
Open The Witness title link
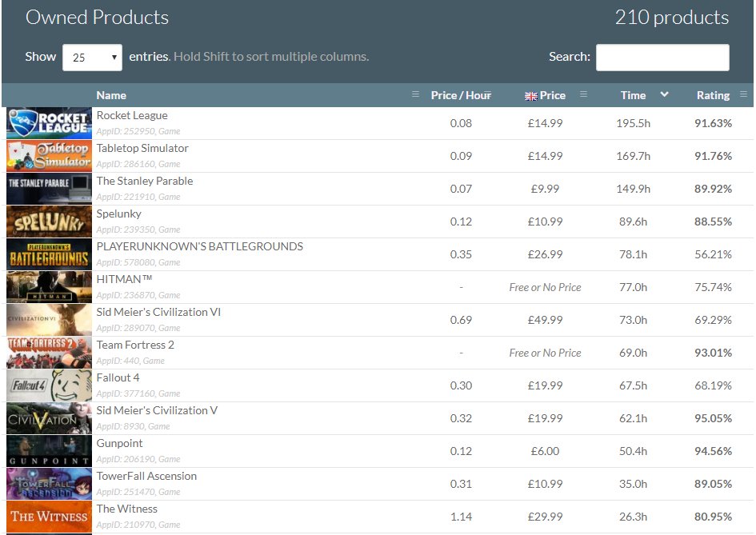click(x=127, y=509)
